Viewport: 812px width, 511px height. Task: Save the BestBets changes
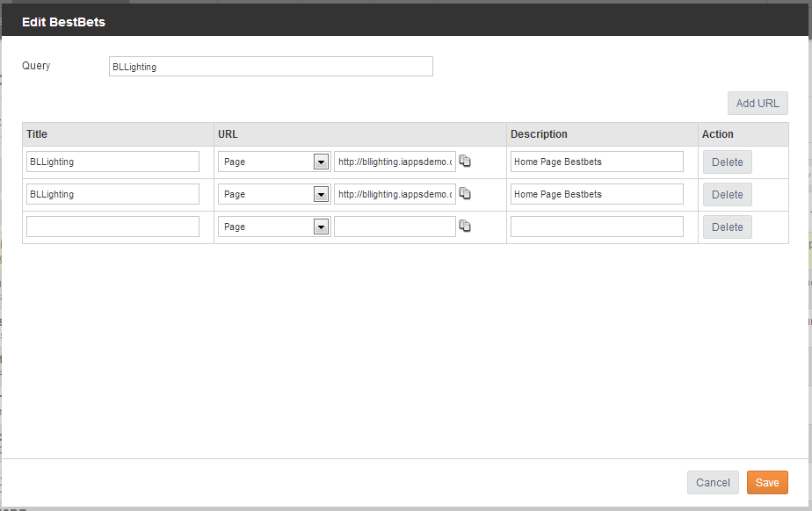767,483
